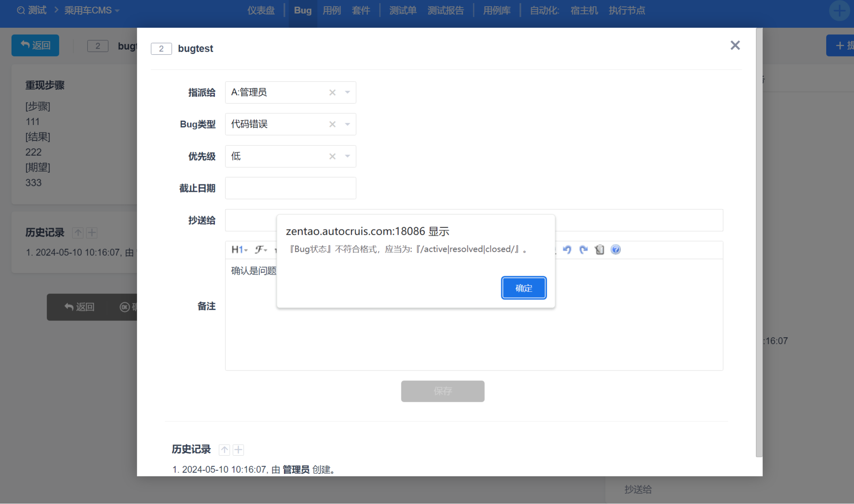Clear the 指派给 selection with X icon
This screenshot has width=854, height=504.
pyautogui.click(x=332, y=93)
